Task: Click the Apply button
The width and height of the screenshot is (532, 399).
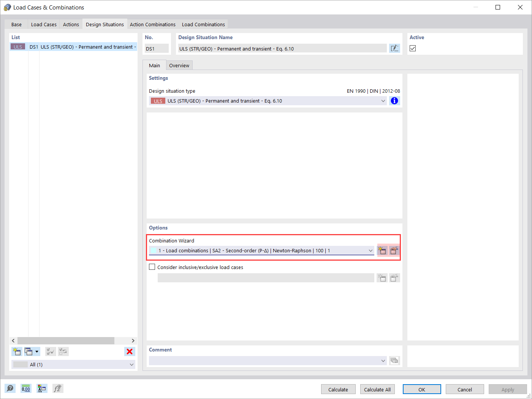Action: click(x=508, y=389)
